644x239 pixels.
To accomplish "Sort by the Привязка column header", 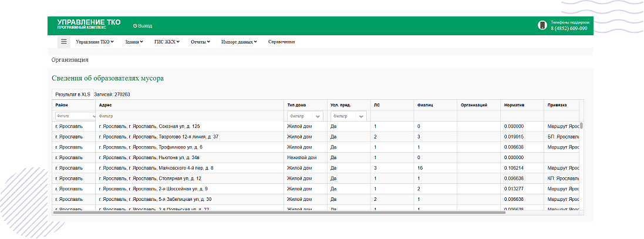I will tap(561, 105).
